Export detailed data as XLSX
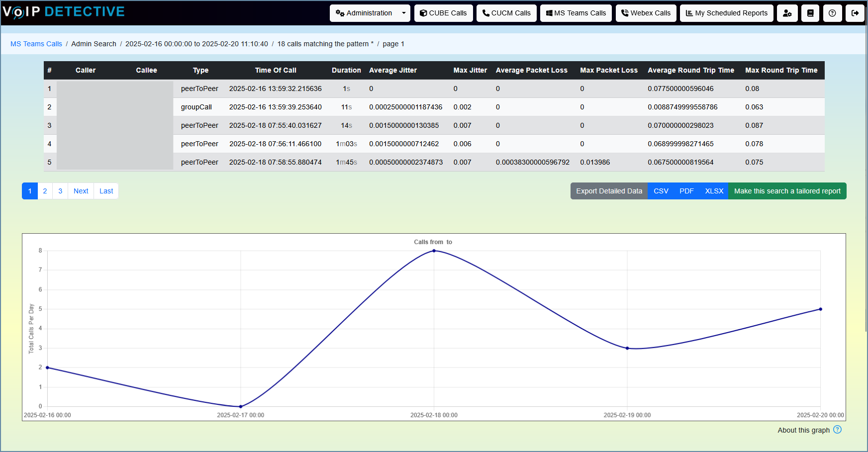The width and height of the screenshot is (868, 452). [714, 191]
